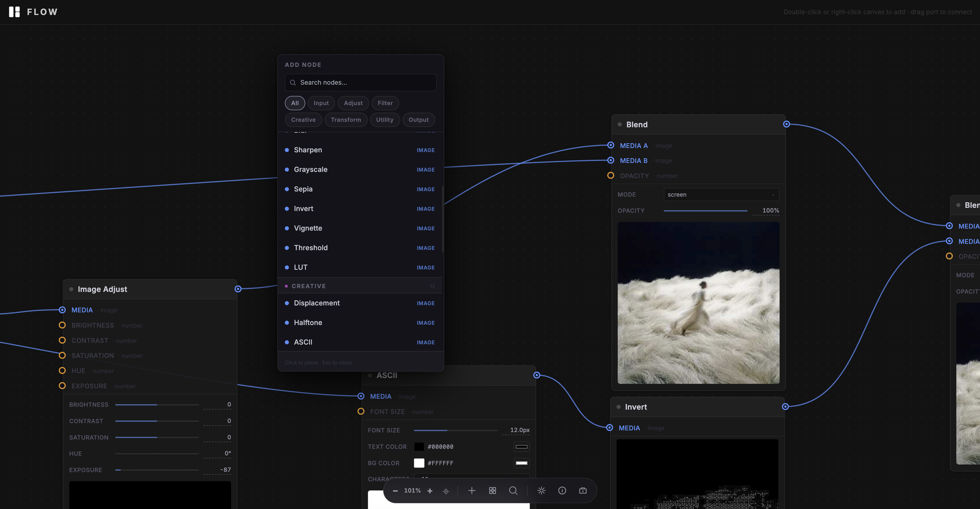This screenshot has height=509, width=980.
Task: Zoom out with the minus button
Action: [x=395, y=491]
